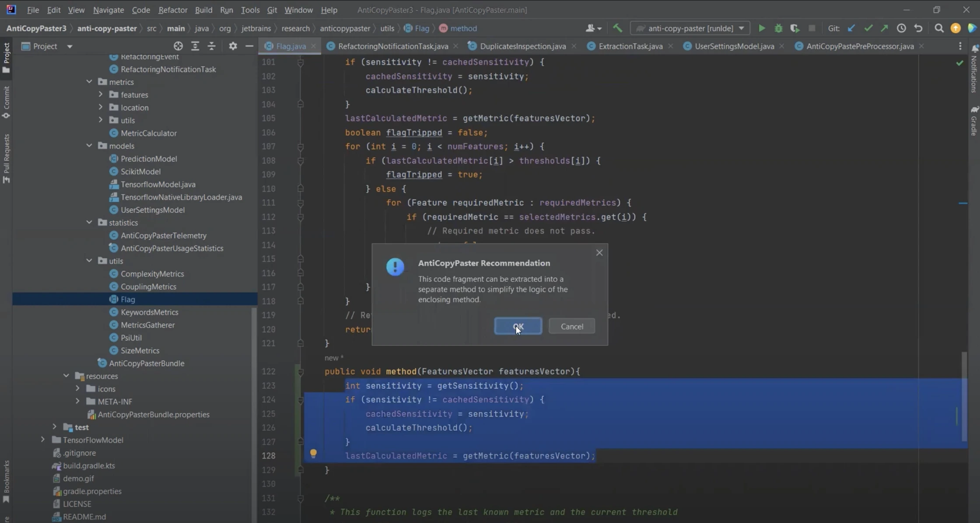Open the Notifications side panel
The width and height of the screenshot is (980, 523).
pos(974,69)
